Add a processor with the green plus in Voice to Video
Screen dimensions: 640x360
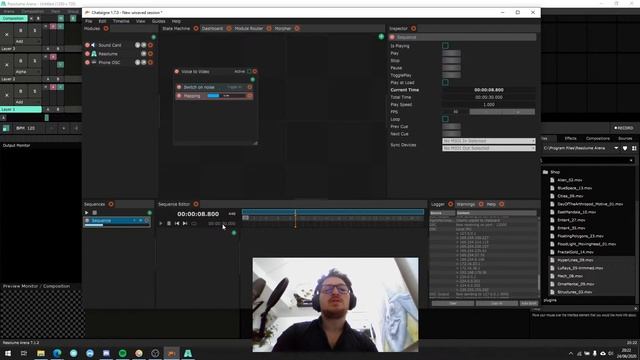[252, 80]
